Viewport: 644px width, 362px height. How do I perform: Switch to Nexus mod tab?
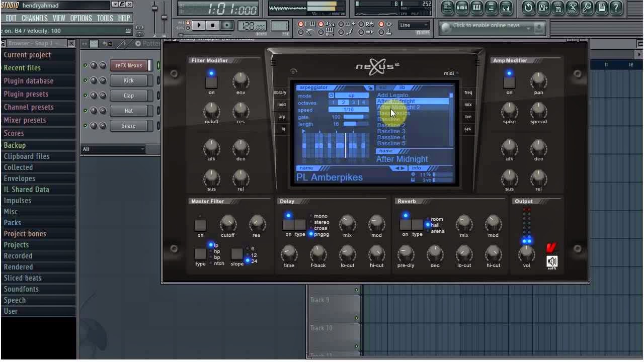pyautogui.click(x=281, y=105)
